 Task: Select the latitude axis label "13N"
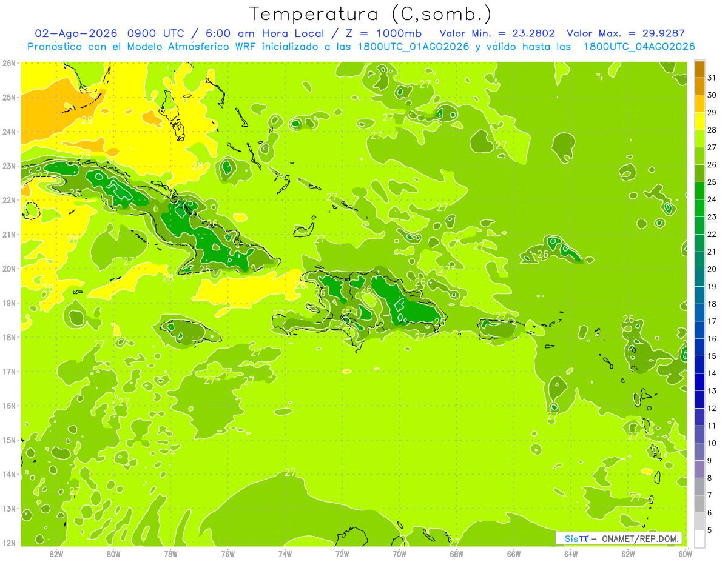(9, 508)
